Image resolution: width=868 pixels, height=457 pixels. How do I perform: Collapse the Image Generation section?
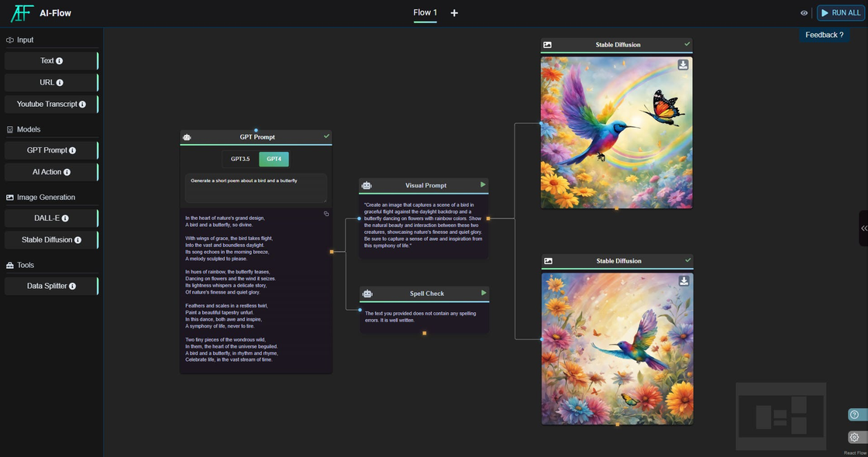point(46,198)
